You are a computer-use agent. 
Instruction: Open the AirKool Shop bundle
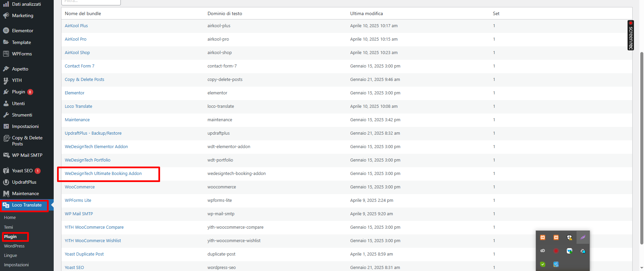click(x=77, y=53)
